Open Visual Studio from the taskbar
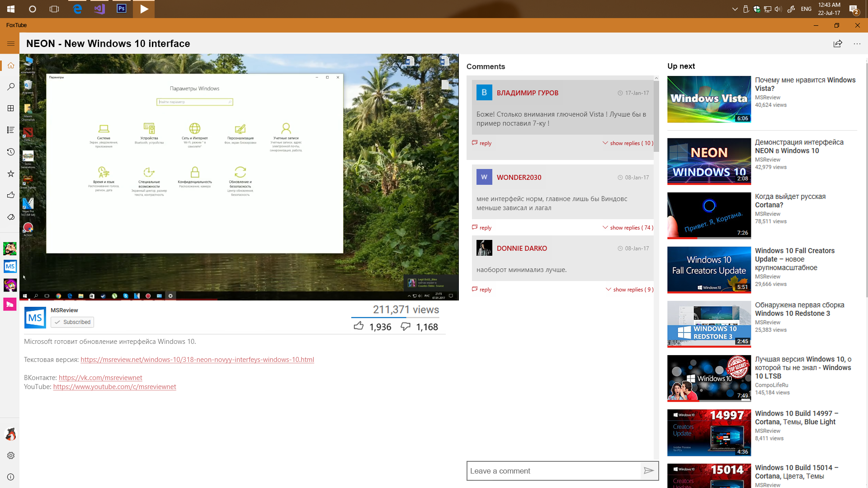The height and width of the screenshot is (488, 868). coord(99,9)
